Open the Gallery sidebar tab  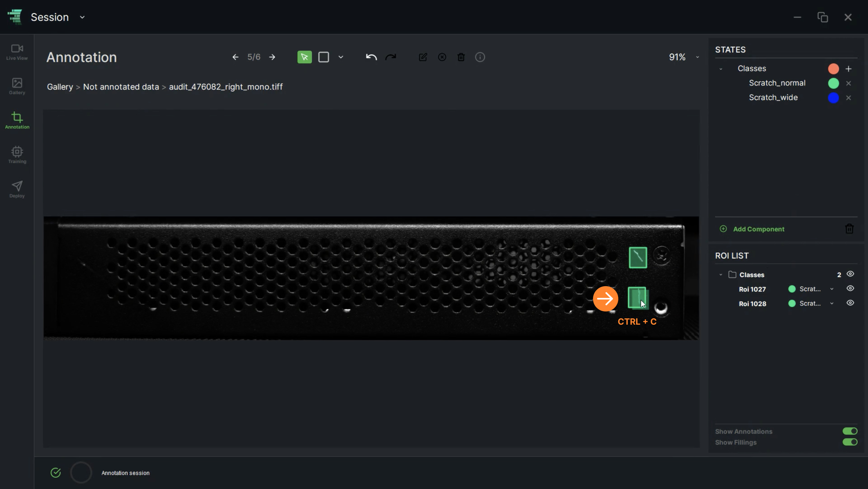[x=17, y=86]
